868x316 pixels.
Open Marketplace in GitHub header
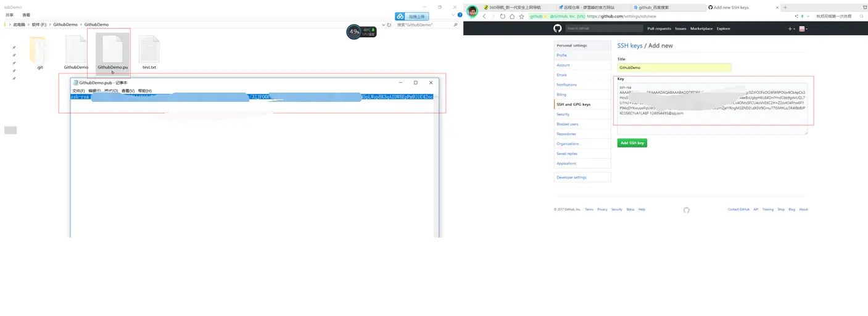pos(701,28)
